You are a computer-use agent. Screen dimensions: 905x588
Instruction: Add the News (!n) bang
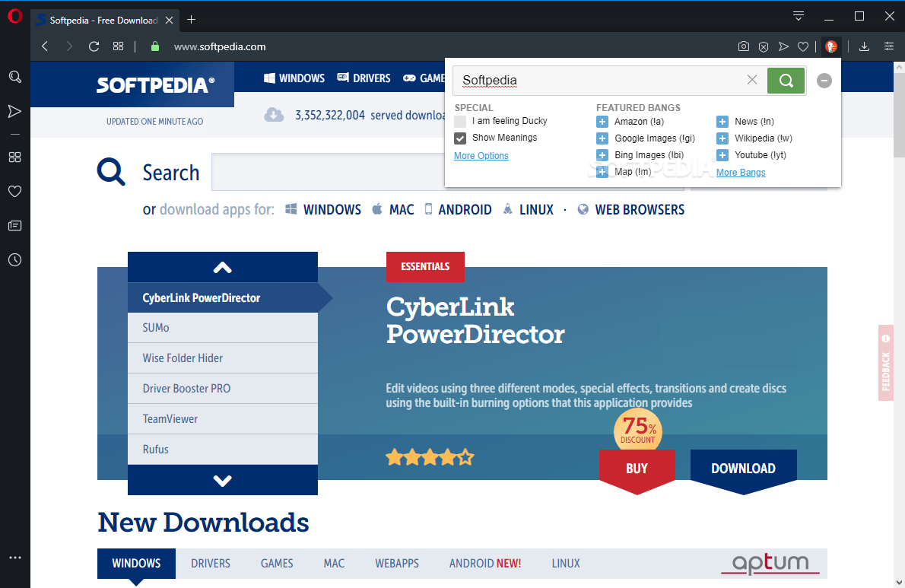coord(722,121)
